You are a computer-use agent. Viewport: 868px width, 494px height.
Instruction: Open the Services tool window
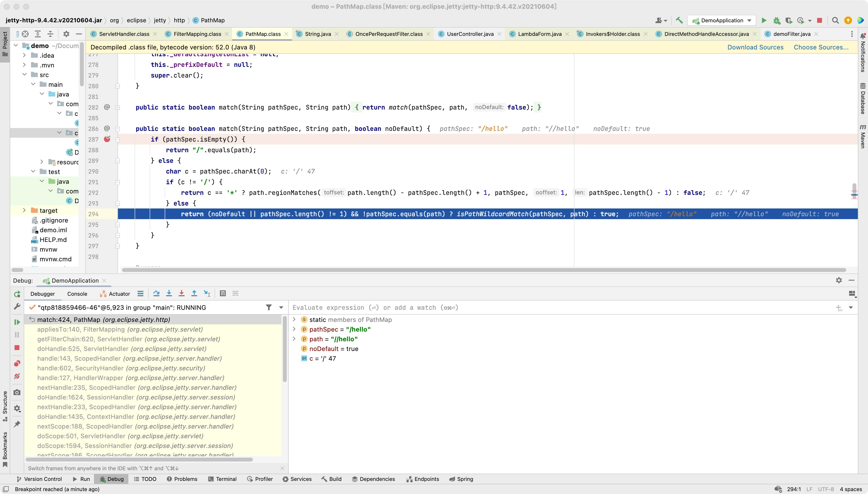pos(297,479)
